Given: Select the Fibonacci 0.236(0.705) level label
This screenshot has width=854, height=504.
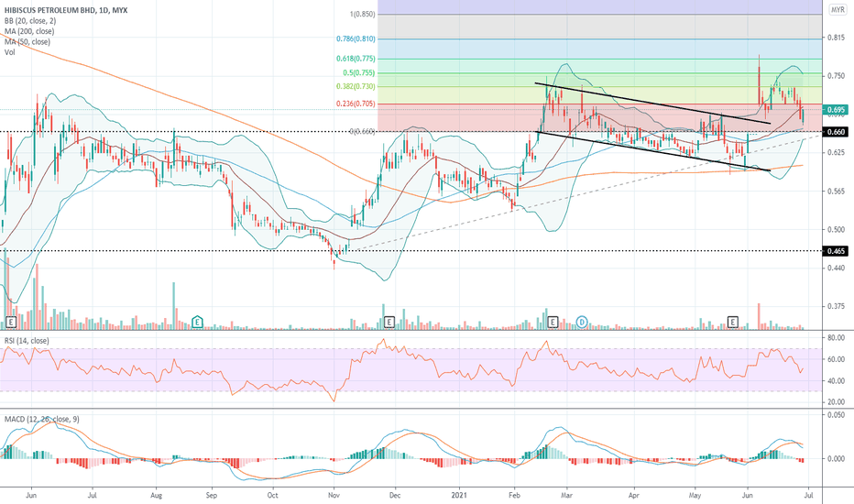Looking at the screenshot, I should (356, 104).
